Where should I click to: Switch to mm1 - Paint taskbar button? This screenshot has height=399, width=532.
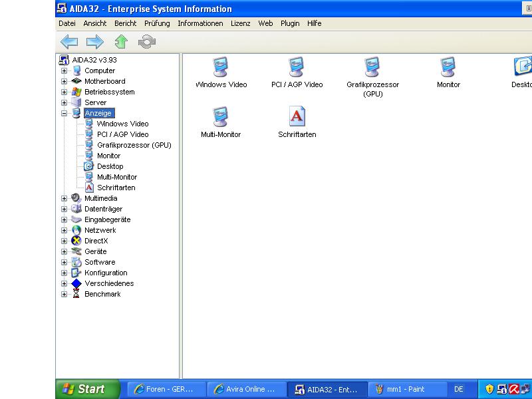tap(407, 389)
